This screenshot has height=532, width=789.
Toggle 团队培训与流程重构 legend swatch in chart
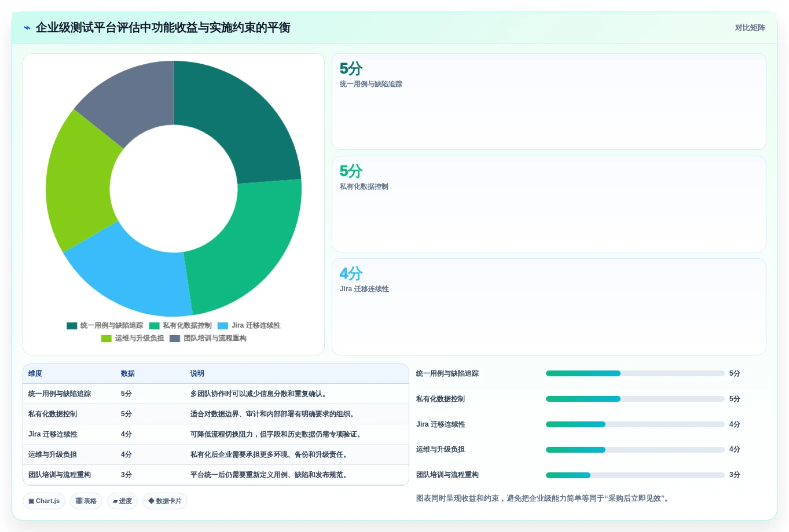(175, 339)
